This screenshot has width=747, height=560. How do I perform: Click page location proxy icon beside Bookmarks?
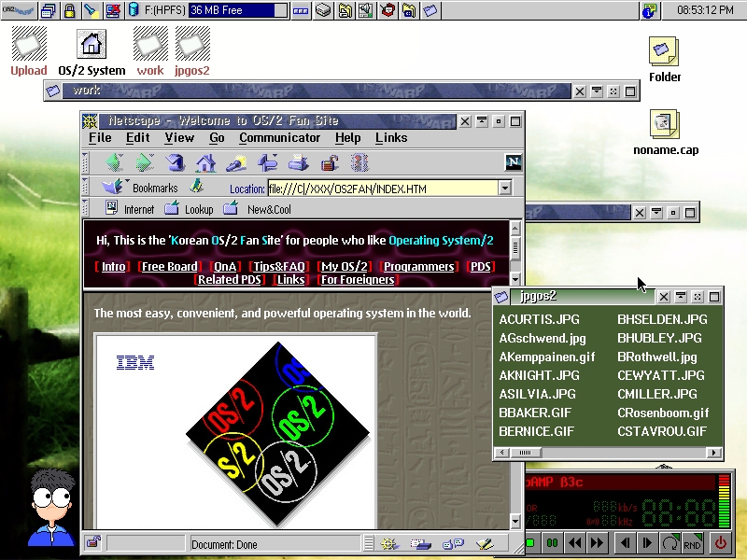pos(196,186)
